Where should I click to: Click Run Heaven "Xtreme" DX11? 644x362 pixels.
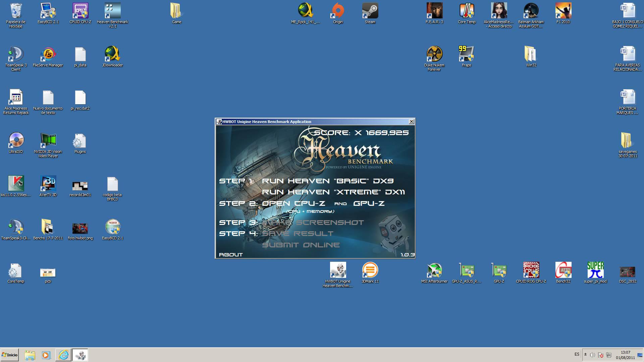click(333, 192)
